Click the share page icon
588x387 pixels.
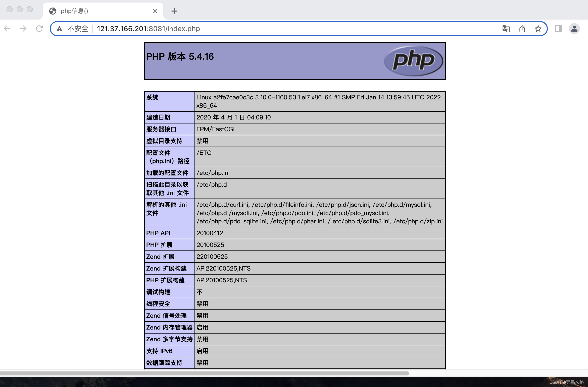click(522, 29)
